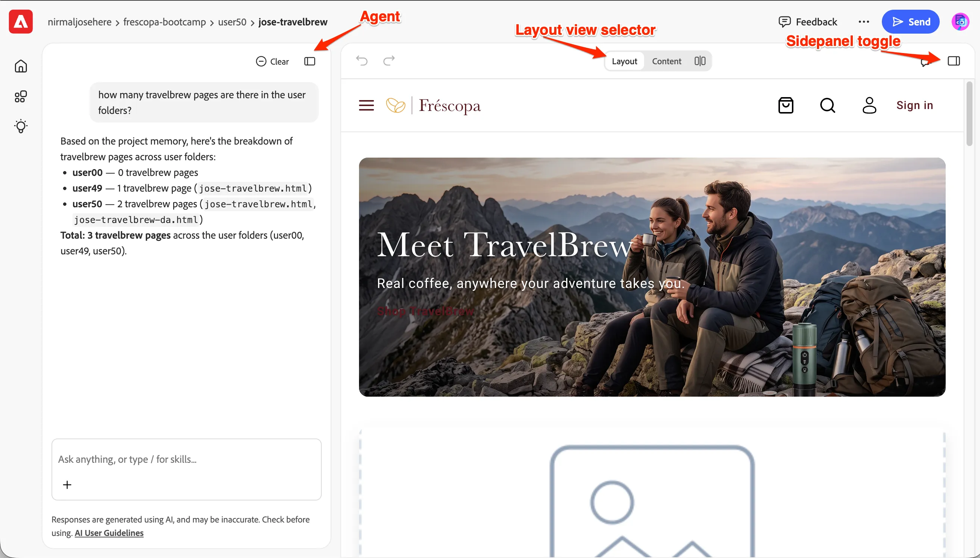Click the Sign in link

[915, 105]
